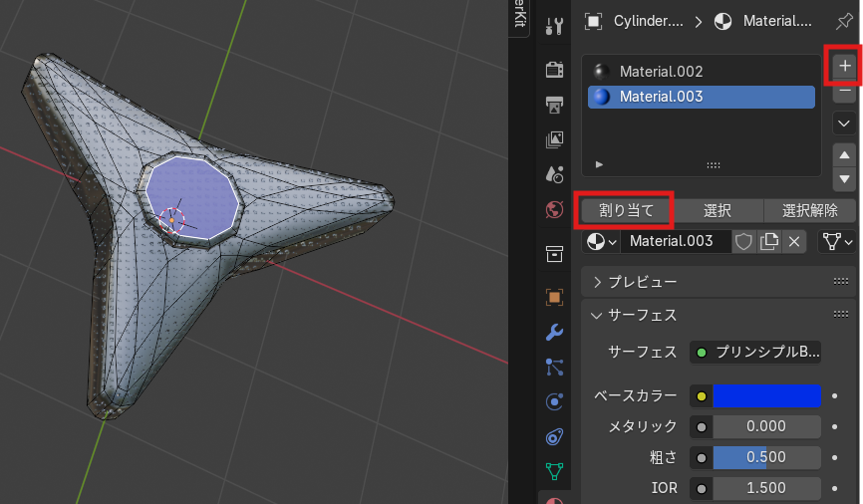Open the Output properties tab

pos(554,105)
